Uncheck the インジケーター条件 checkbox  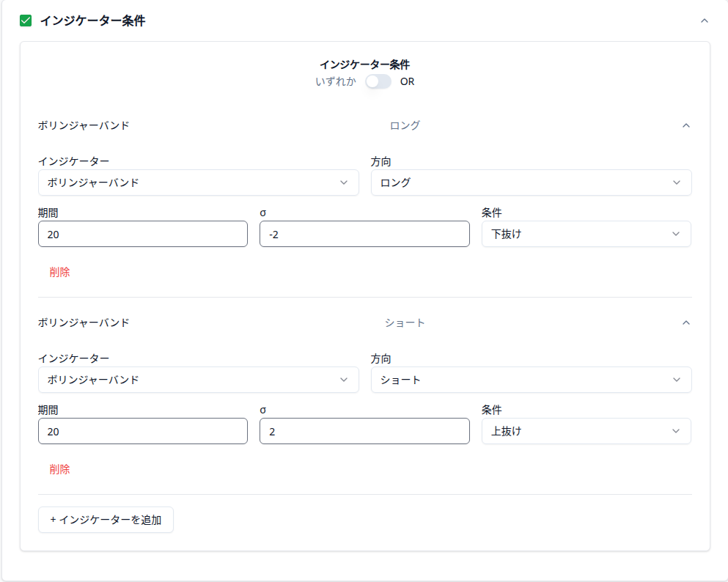pyautogui.click(x=26, y=21)
